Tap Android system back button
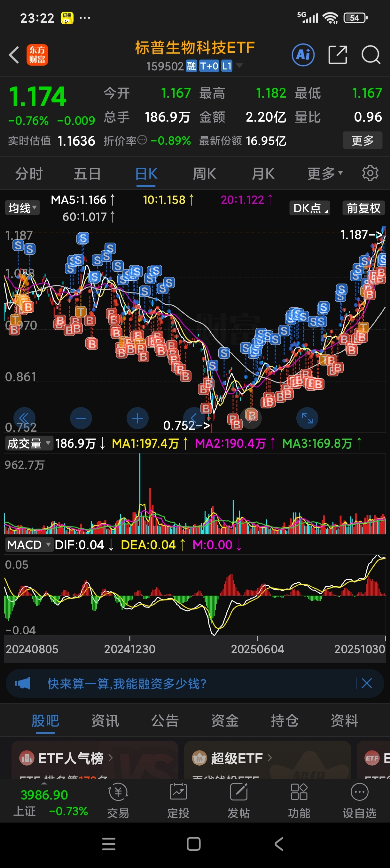 tap(279, 844)
